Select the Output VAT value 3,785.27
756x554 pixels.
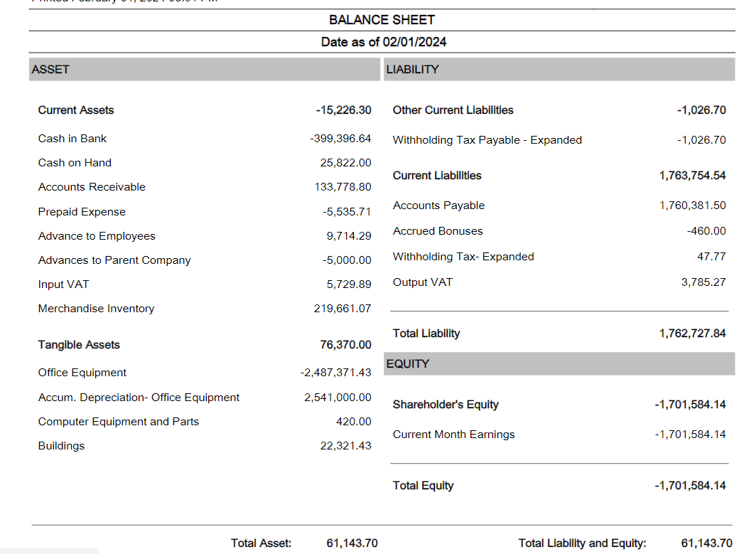[x=703, y=282]
